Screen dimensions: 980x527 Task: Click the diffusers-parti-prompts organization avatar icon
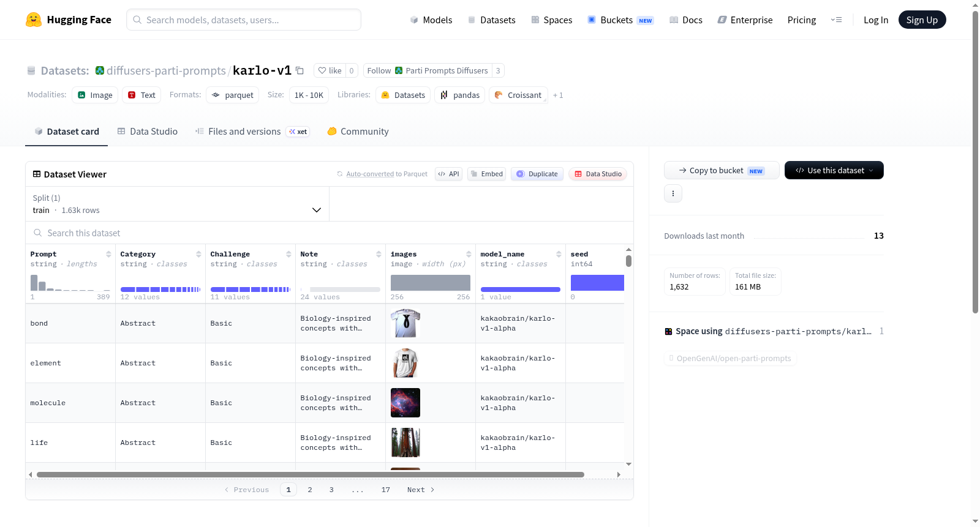coord(100,70)
